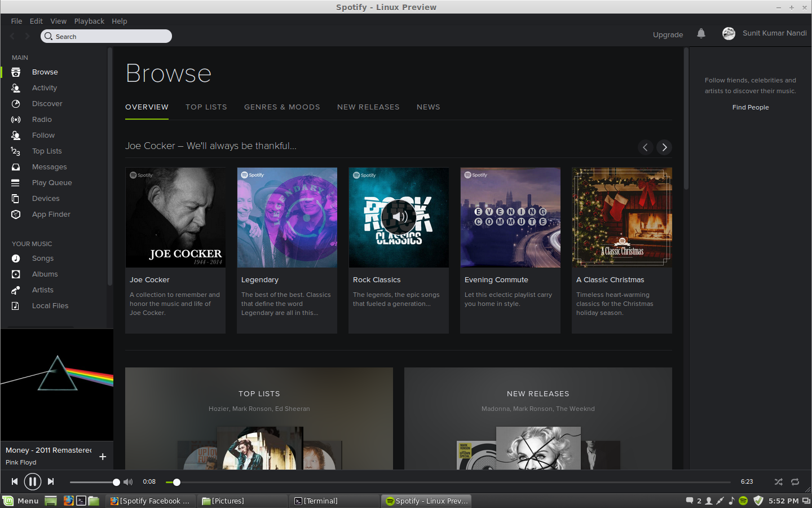Screen dimensions: 812x508
Task: Go forward with navigation arrow
Action: pyautogui.click(x=27, y=36)
